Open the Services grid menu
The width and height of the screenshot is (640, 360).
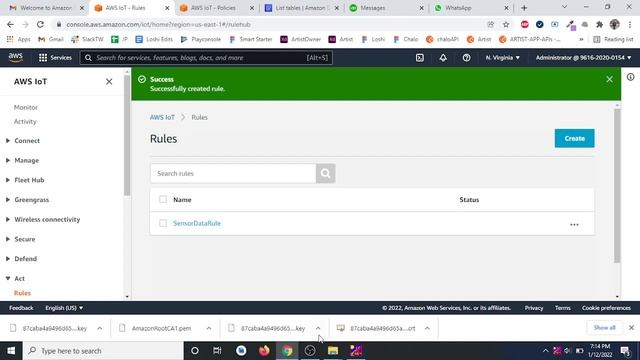click(55, 58)
